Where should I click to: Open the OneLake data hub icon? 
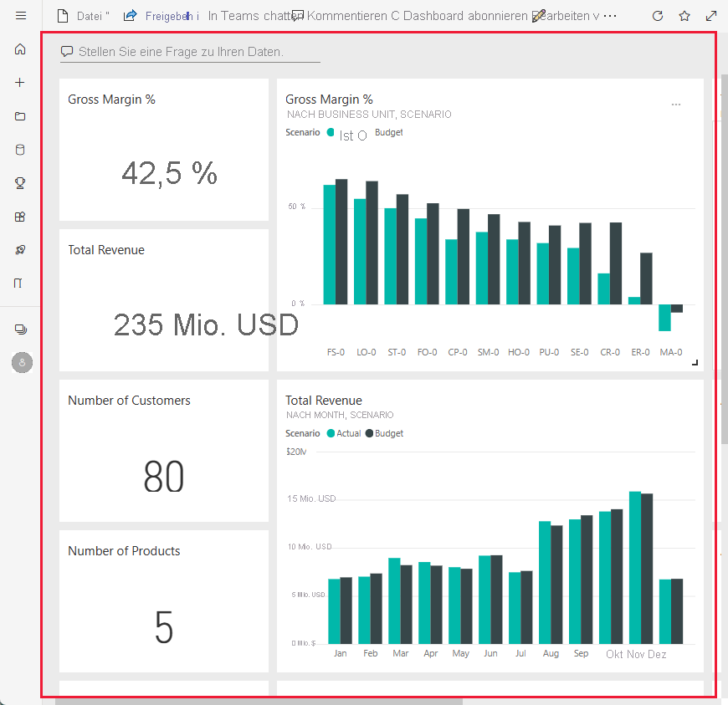click(21, 149)
